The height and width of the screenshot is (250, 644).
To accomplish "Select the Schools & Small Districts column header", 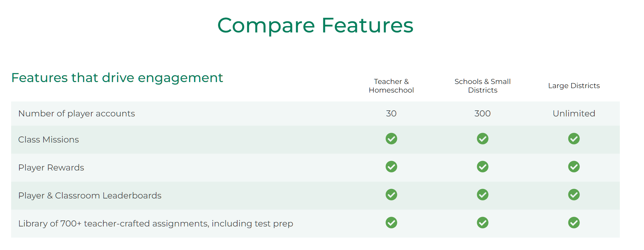I will tap(482, 86).
